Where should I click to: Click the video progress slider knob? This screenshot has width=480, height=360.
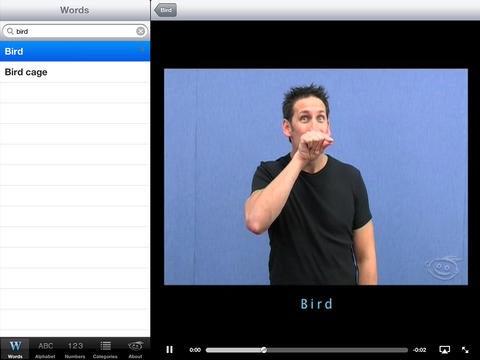tap(264, 350)
